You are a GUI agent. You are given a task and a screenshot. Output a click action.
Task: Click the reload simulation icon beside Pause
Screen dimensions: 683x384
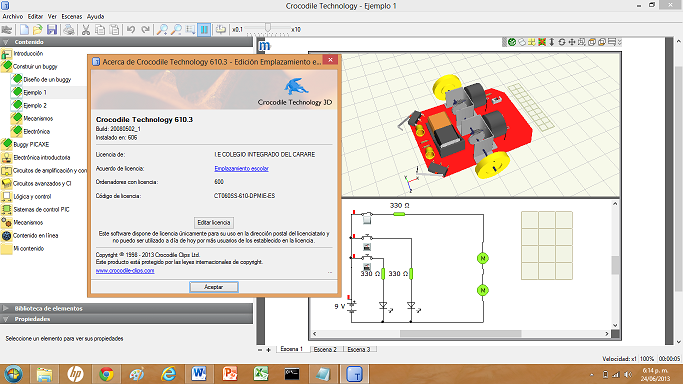pos(221,30)
